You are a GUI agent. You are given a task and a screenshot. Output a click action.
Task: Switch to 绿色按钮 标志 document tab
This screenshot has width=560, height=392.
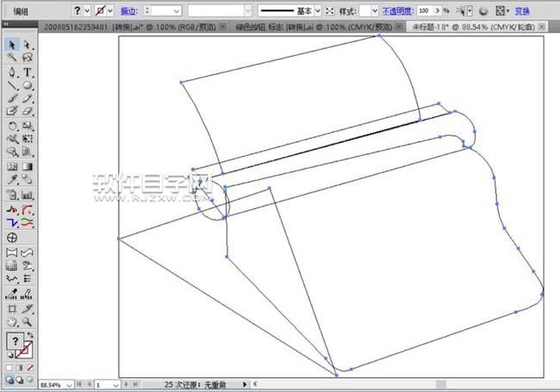pos(314,27)
